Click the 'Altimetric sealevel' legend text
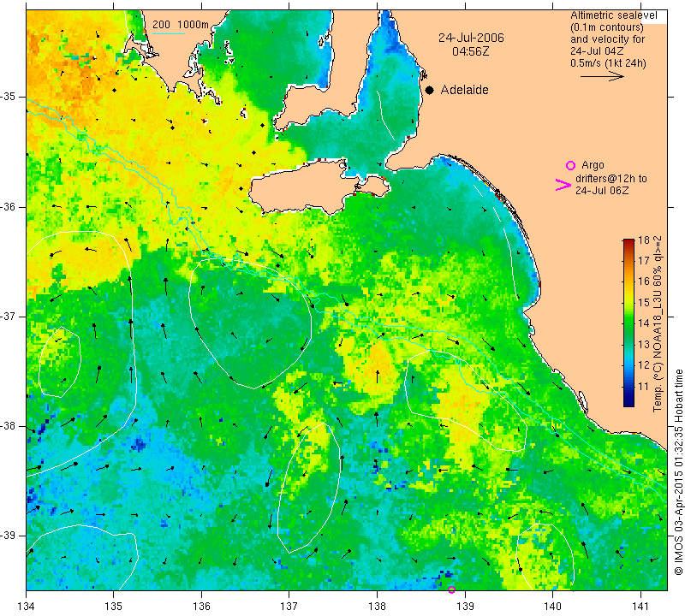 [x=613, y=15]
